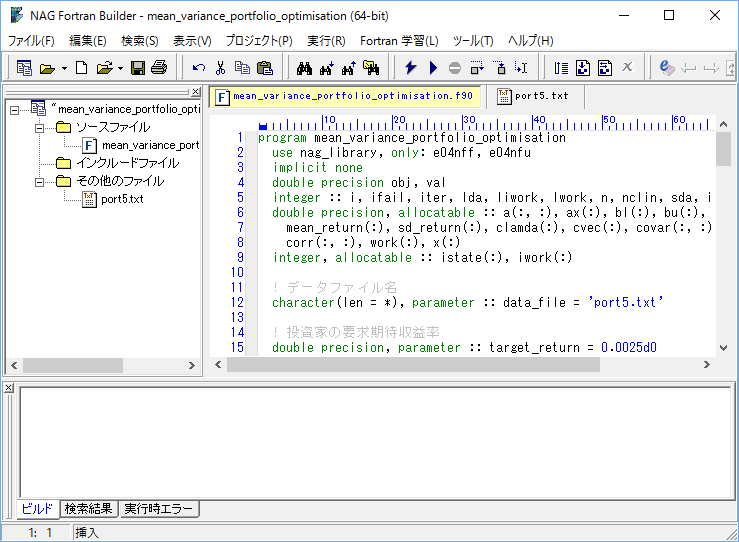Screen dimensions: 739x542
Task: Click the Find Next binoculars icon
Action: click(327, 69)
